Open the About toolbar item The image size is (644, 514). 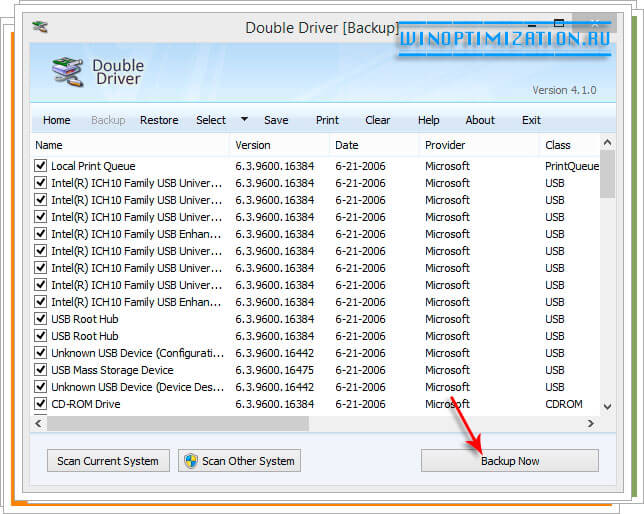[480, 120]
